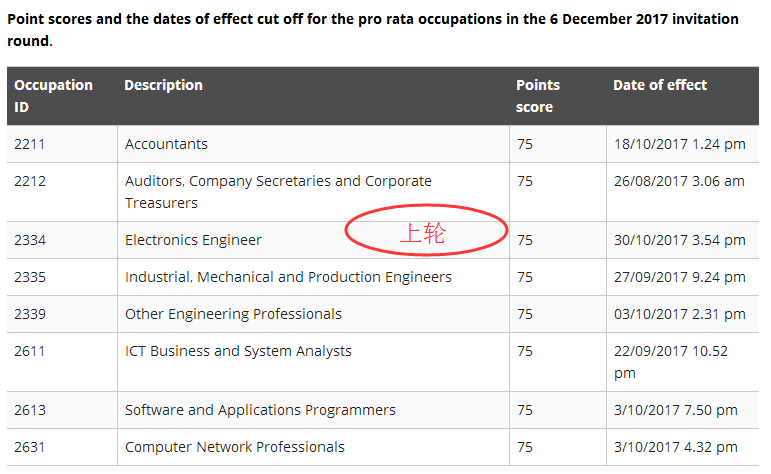Click occupation ID 2613
The width and height of the screenshot is (771, 474).
coord(30,410)
